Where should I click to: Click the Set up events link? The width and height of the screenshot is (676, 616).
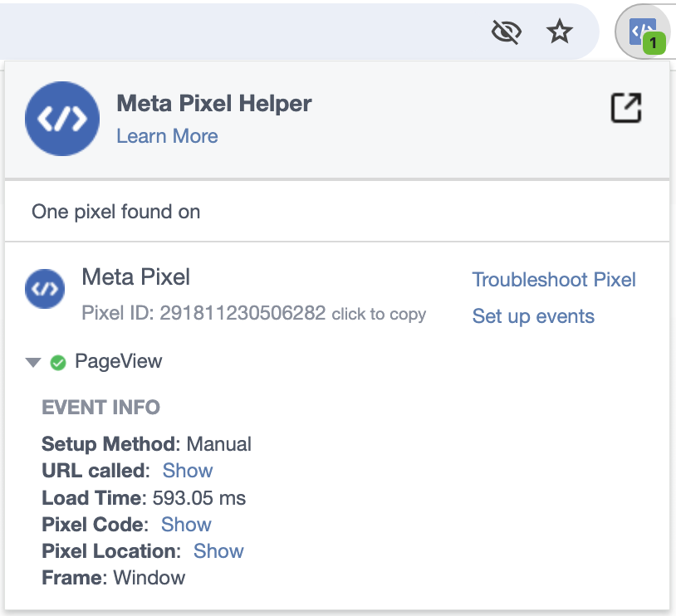pos(533,316)
